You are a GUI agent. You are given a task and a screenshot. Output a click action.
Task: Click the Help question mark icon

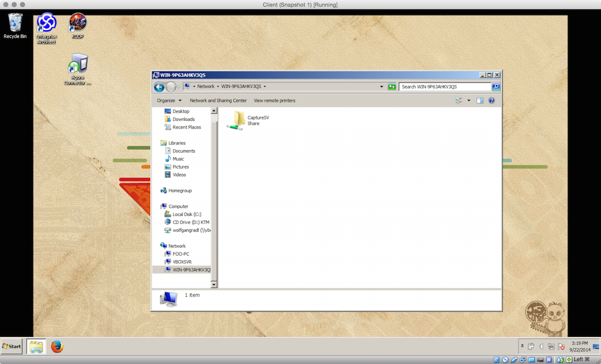point(491,101)
